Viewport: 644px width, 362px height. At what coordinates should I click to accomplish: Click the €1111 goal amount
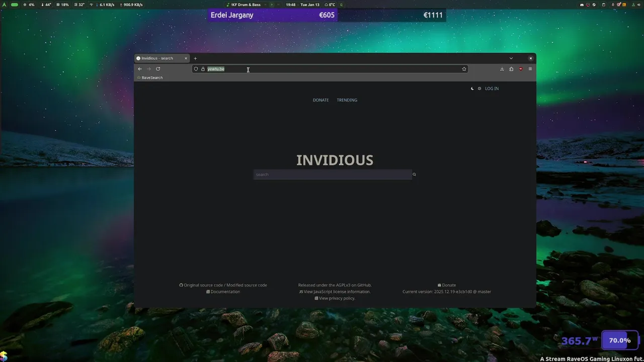pos(433,15)
